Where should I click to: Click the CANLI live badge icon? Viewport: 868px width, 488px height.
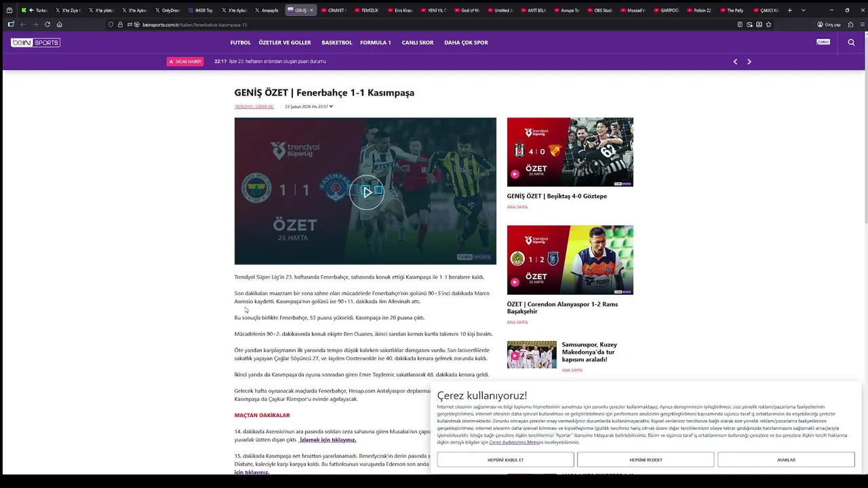click(823, 42)
